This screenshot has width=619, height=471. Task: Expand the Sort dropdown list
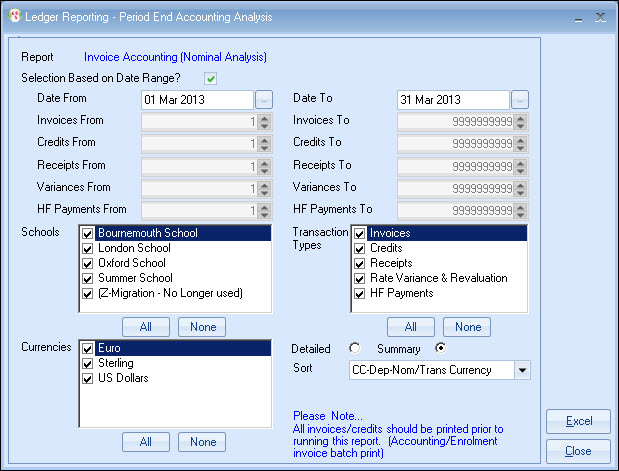pyautogui.click(x=520, y=370)
